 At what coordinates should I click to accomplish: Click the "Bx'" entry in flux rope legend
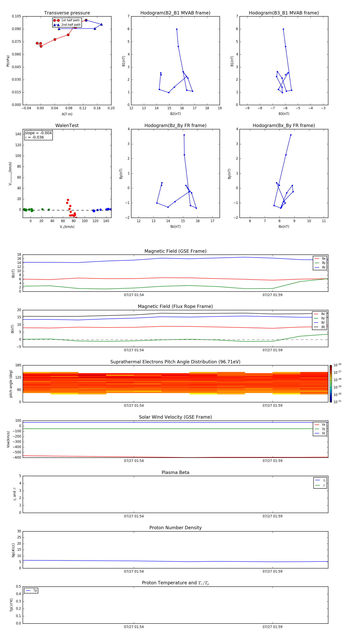[320, 314]
